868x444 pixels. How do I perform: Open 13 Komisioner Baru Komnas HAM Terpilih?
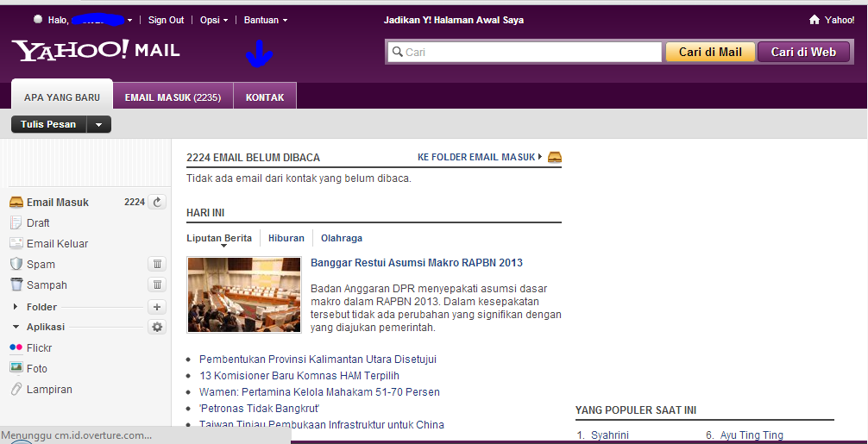tap(299, 376)
